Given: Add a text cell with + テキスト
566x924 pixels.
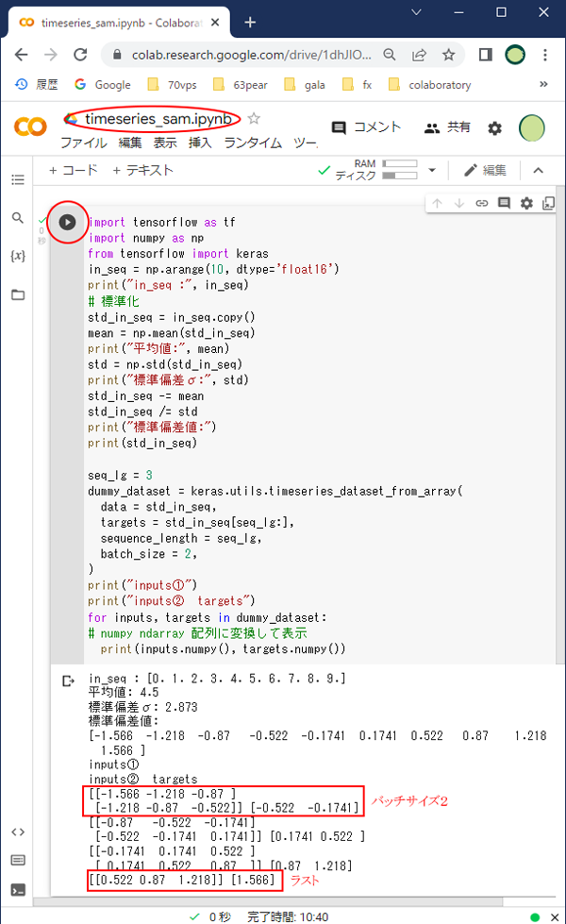Looking at the screenshot, I should click(x=143, y=170).
